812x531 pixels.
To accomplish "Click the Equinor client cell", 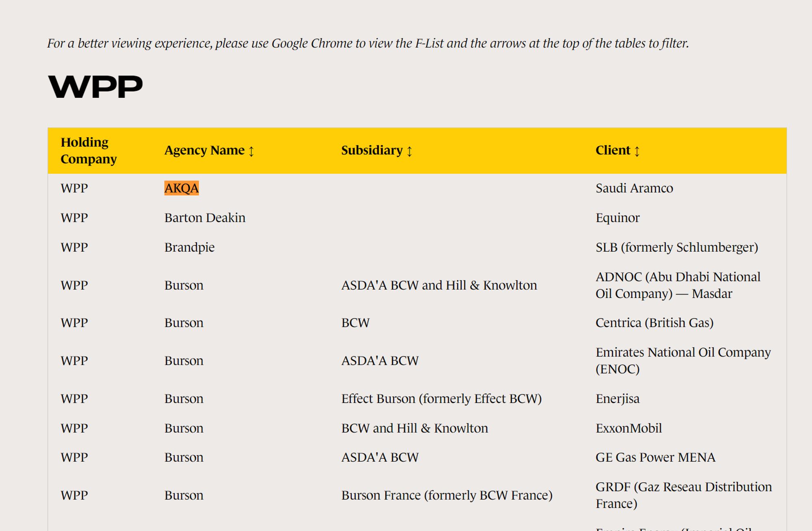I will 618,218.
